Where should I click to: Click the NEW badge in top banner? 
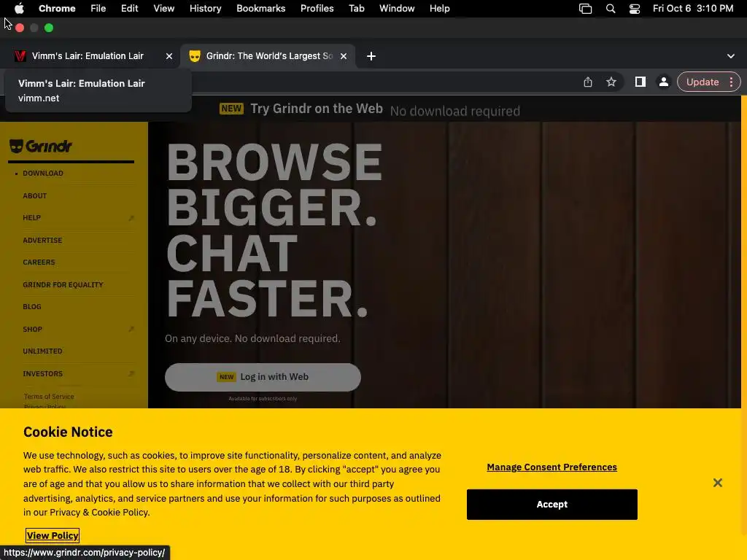pos(231,109)
